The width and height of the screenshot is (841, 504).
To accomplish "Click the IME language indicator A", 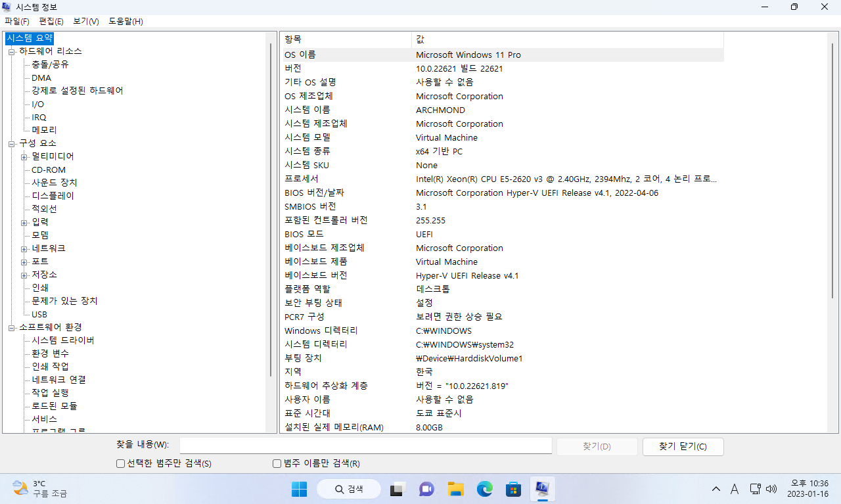I will [x=735, y=489].
